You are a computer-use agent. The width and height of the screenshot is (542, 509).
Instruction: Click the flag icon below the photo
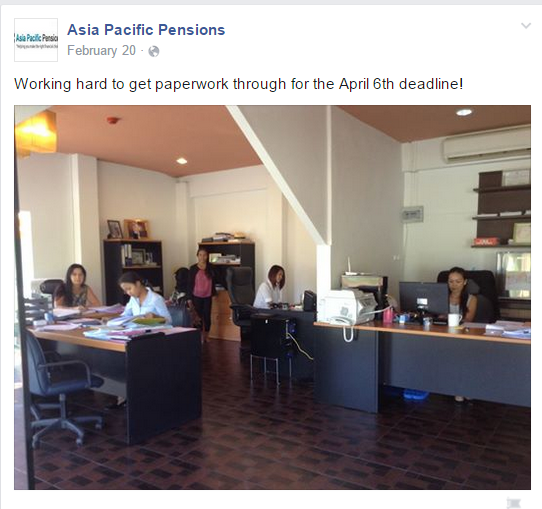[x=514, y=503]
